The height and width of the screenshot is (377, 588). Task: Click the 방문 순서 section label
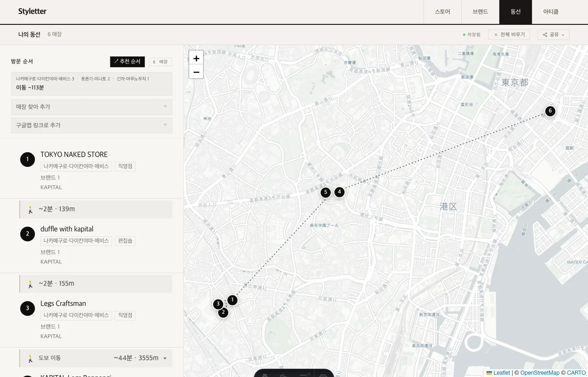(x=22, y=62)
